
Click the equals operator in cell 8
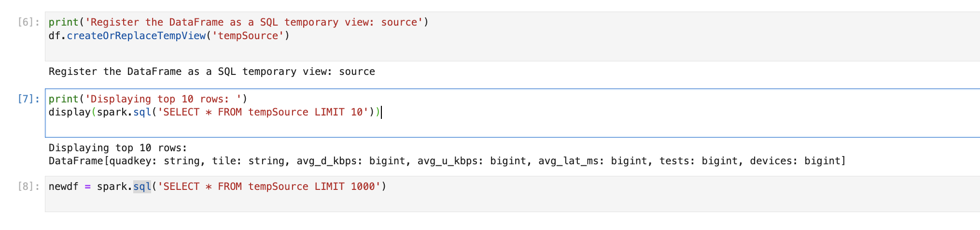pyautogui.click(x=87, y=187)
